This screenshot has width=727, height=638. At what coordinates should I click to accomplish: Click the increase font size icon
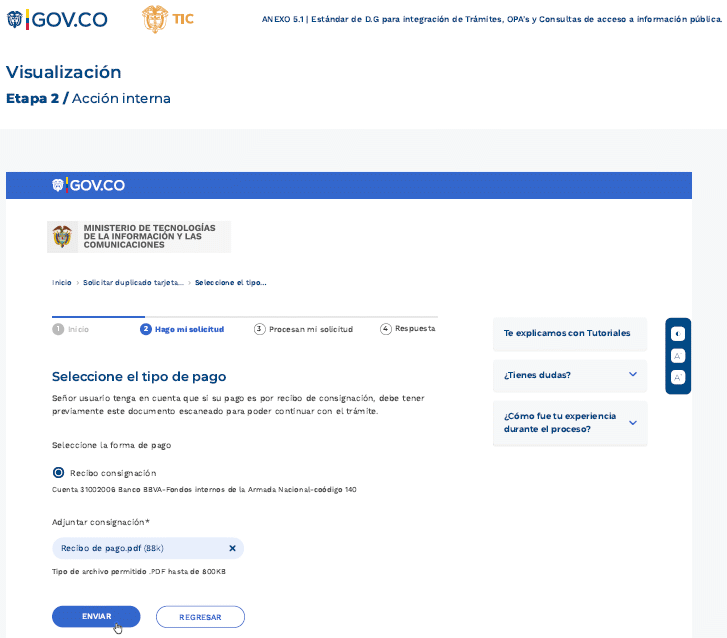678,377
